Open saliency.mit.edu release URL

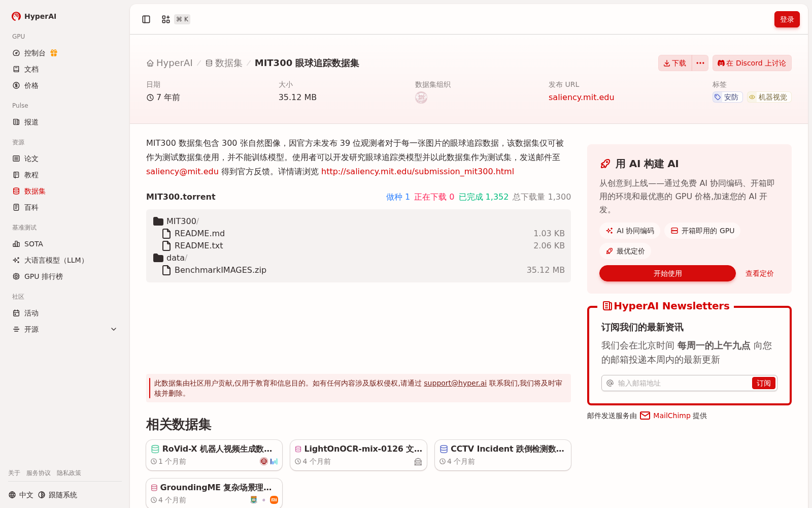click(x=581, y=97)
